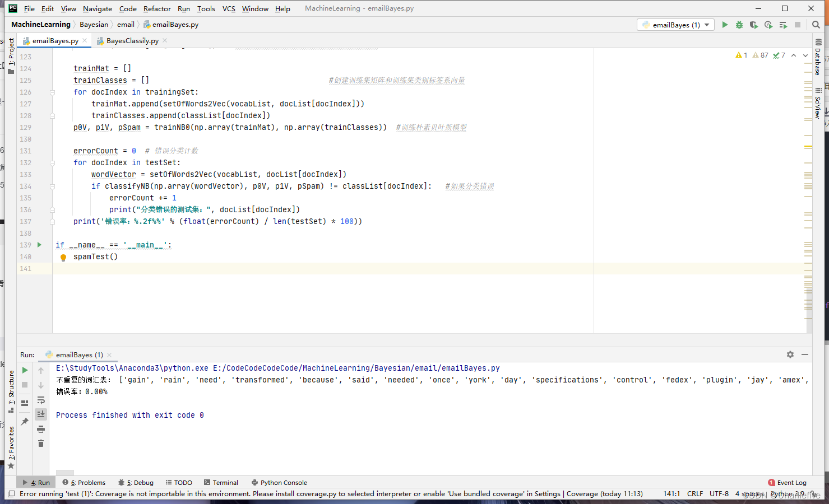Collapse the for loop fold at line 132
Viewport: 829px width, 504px height.
(x=52, y=163)
